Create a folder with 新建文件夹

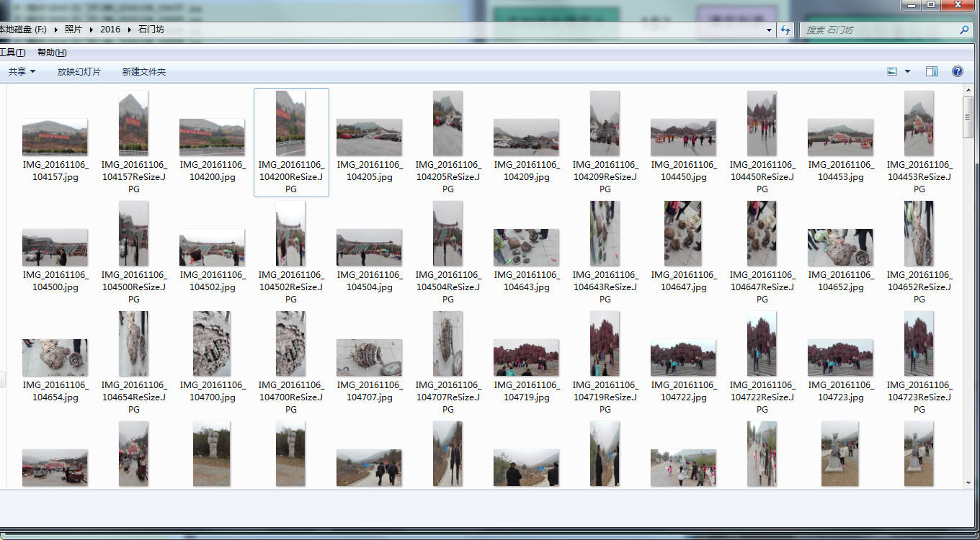pos(144,72)
